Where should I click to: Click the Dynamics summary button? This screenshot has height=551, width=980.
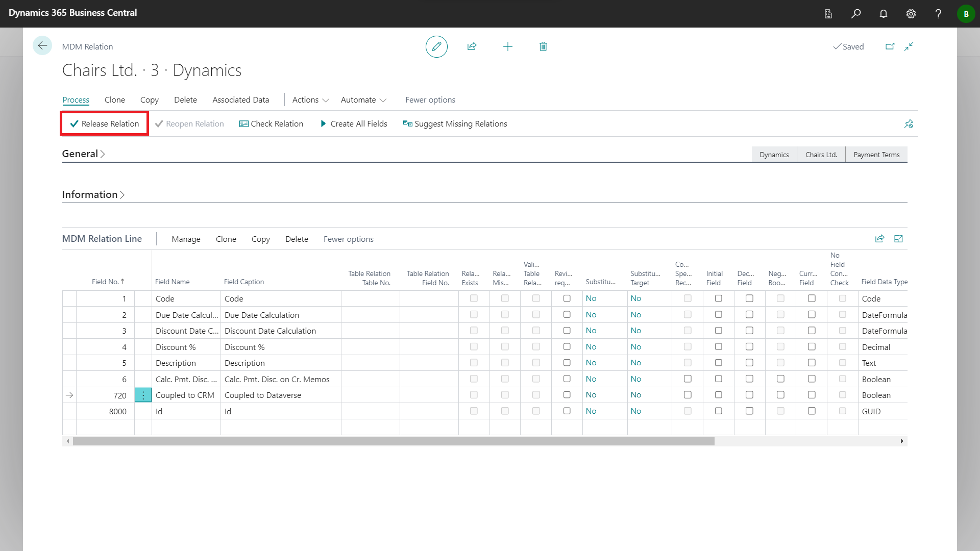(x=774, y=155)
